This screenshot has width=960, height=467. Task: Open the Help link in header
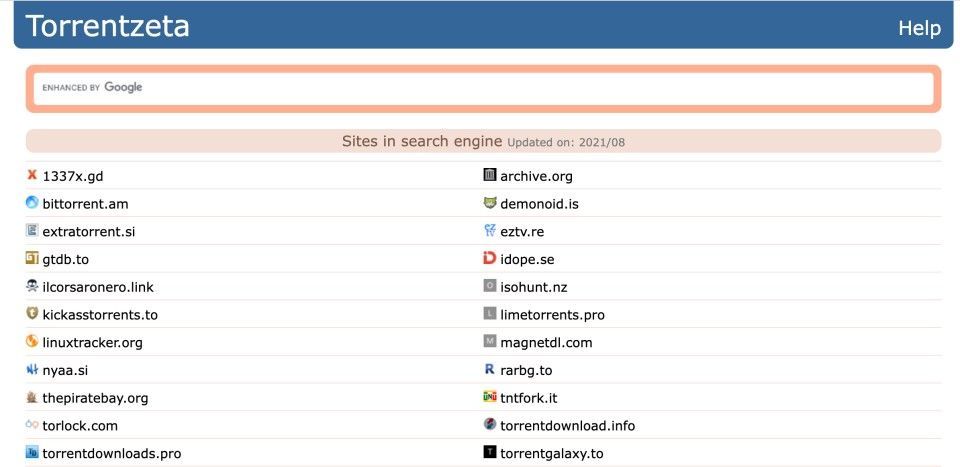click(x=919, y=28)
